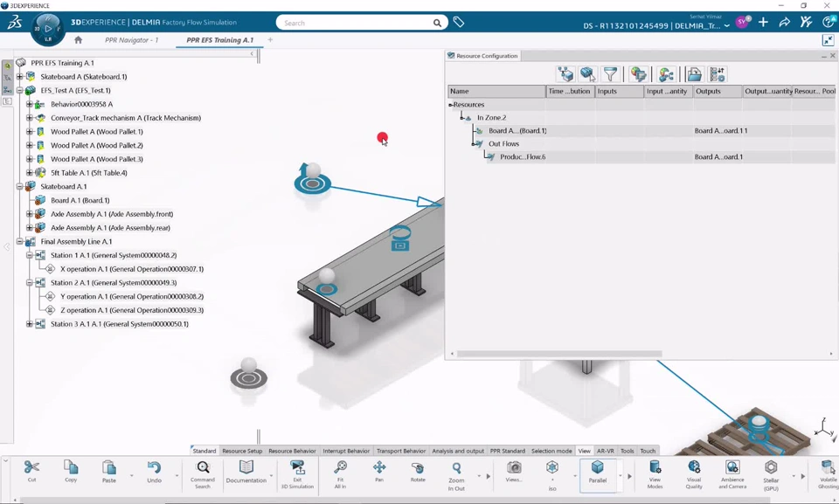Expand Station 3 A.1 A.1 node

pos(30,324)
